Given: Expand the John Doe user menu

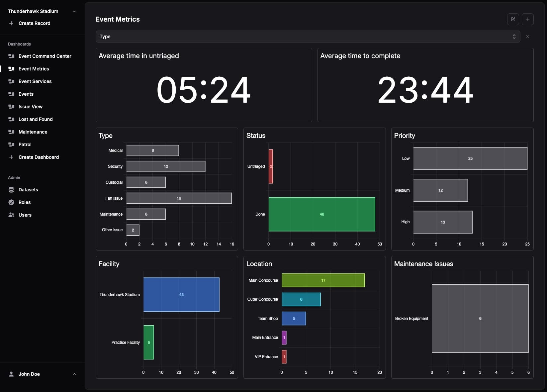Looking at the screenshot, I should 74,374.
